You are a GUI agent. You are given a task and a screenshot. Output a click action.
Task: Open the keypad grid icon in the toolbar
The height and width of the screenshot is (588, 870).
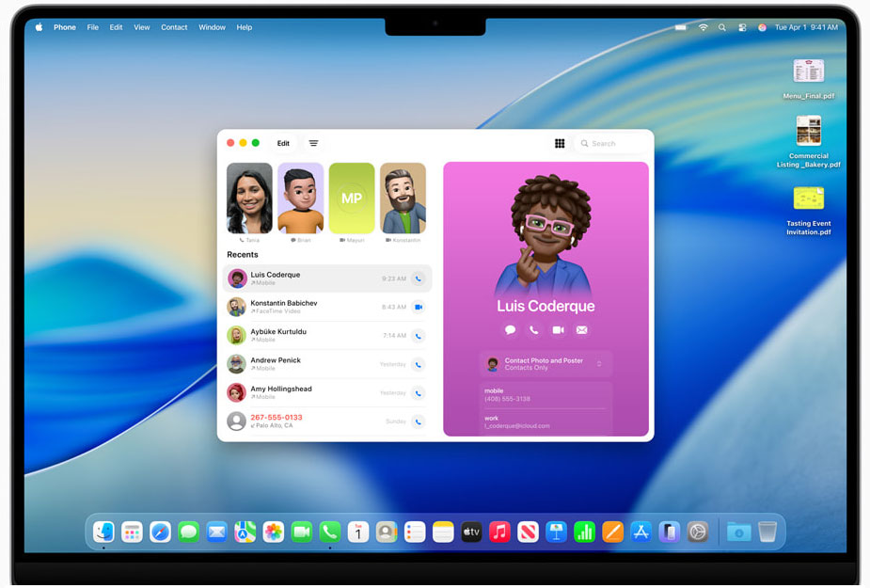[560, 143]
